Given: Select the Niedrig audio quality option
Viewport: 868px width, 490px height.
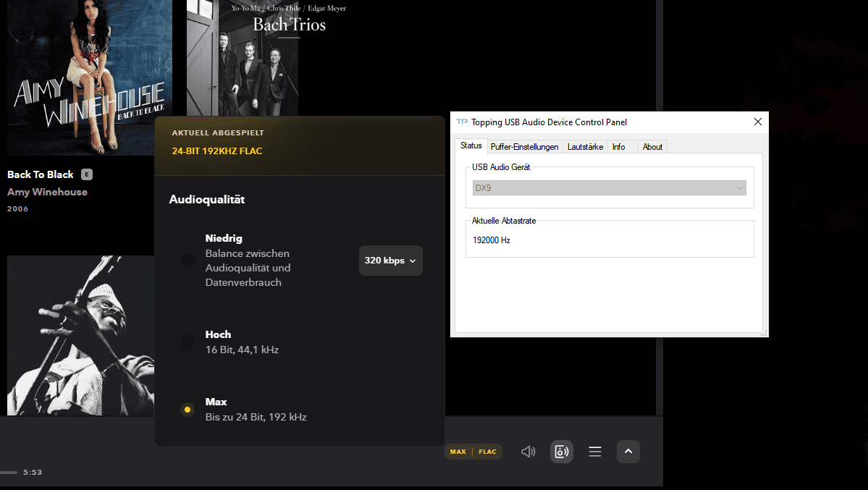Looking at the screenshot, I should (x=187, y=261).
